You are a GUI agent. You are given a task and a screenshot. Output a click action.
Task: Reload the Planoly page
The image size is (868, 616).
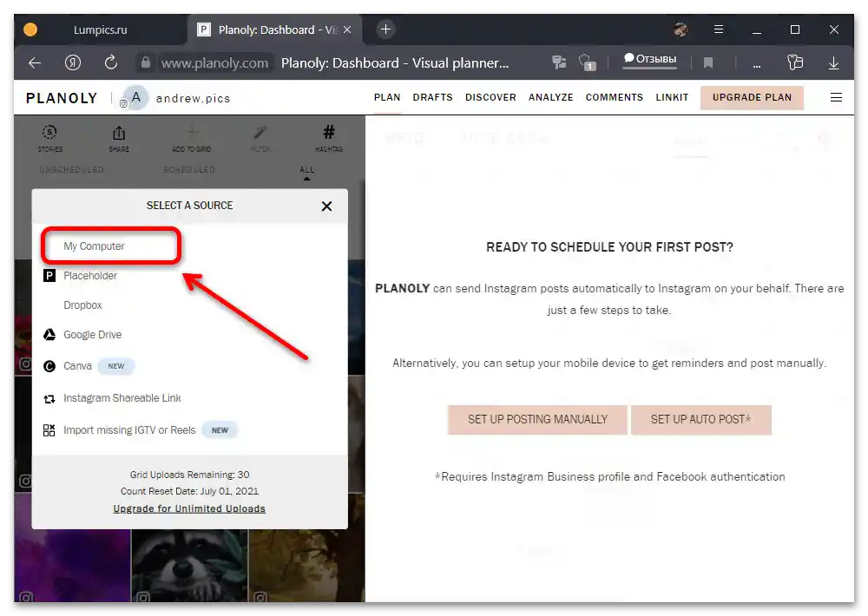111,62
